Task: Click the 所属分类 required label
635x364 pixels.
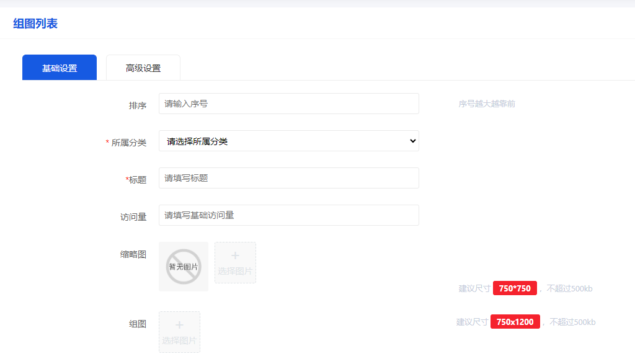Action: point(128,143)
